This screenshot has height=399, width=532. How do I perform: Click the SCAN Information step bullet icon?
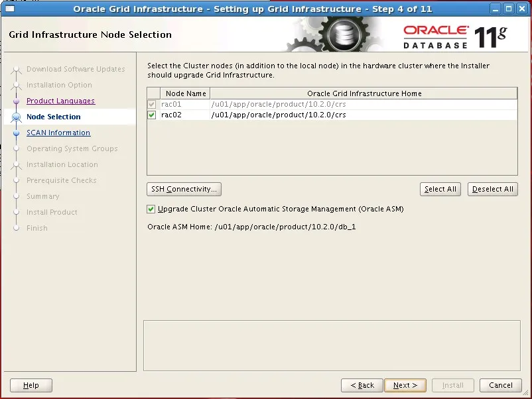click(x=17, y=133)
